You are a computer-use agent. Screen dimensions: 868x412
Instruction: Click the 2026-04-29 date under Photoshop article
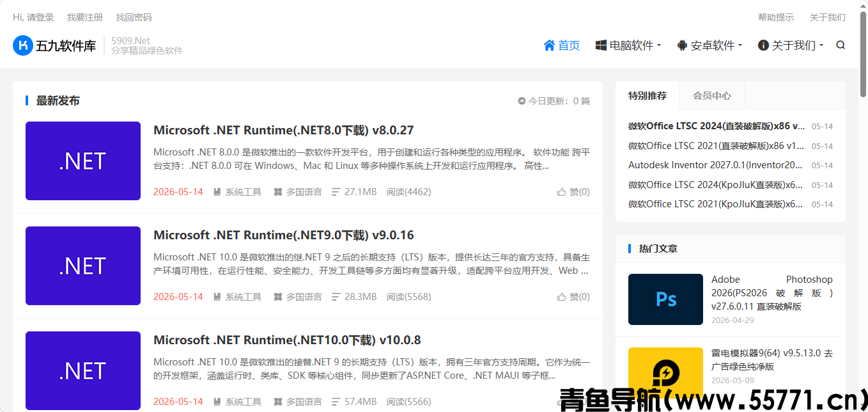[x=732, y=321]
